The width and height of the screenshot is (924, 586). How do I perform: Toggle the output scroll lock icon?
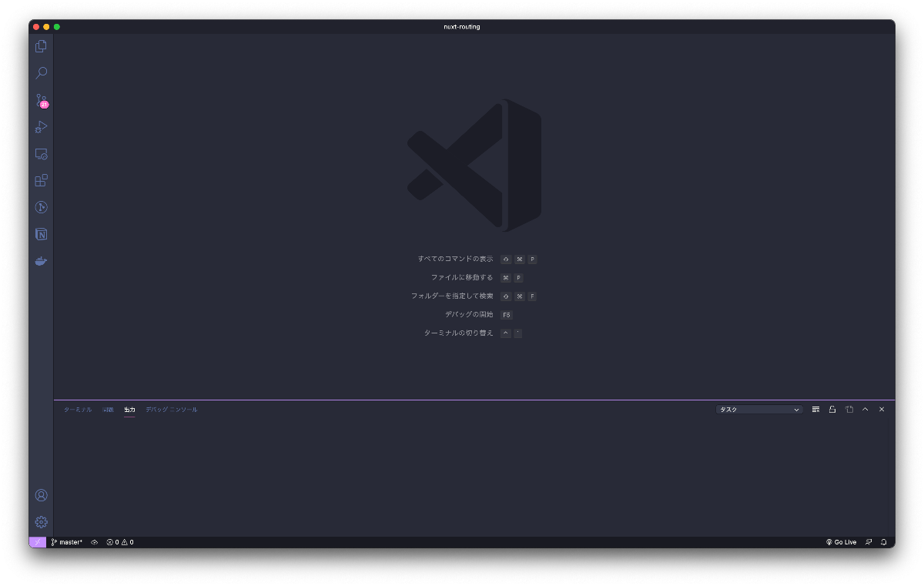[x=832, y=410]
